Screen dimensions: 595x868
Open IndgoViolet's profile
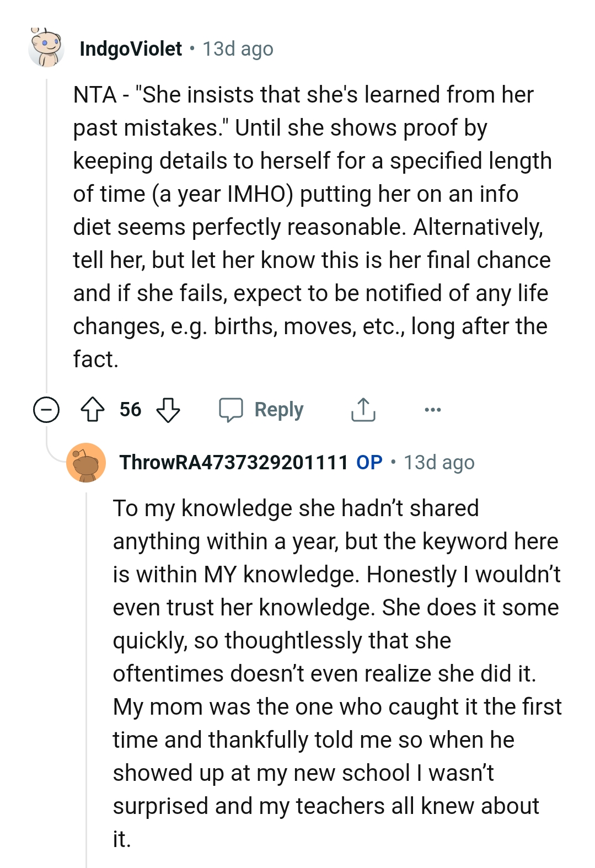point(131,49)
